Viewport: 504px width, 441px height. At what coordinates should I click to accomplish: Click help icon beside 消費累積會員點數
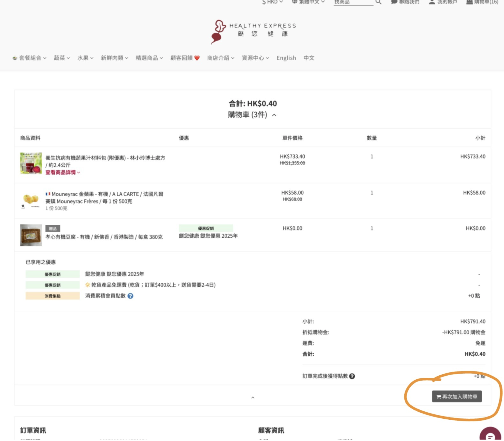pyautogui.click(x=130, y=296)
